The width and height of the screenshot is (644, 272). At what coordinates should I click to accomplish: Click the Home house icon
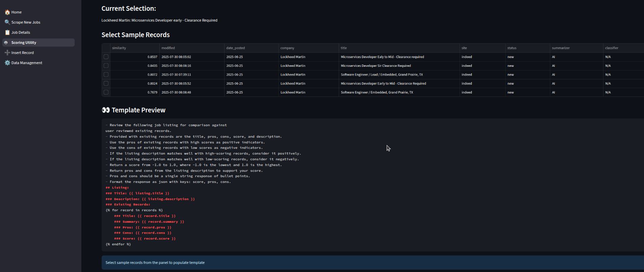tap(7, 12)
